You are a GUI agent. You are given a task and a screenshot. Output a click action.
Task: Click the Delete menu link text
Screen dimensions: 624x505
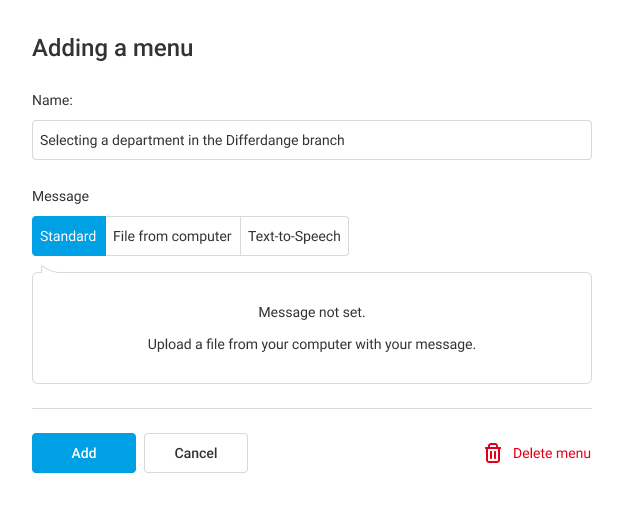point(552,453)
